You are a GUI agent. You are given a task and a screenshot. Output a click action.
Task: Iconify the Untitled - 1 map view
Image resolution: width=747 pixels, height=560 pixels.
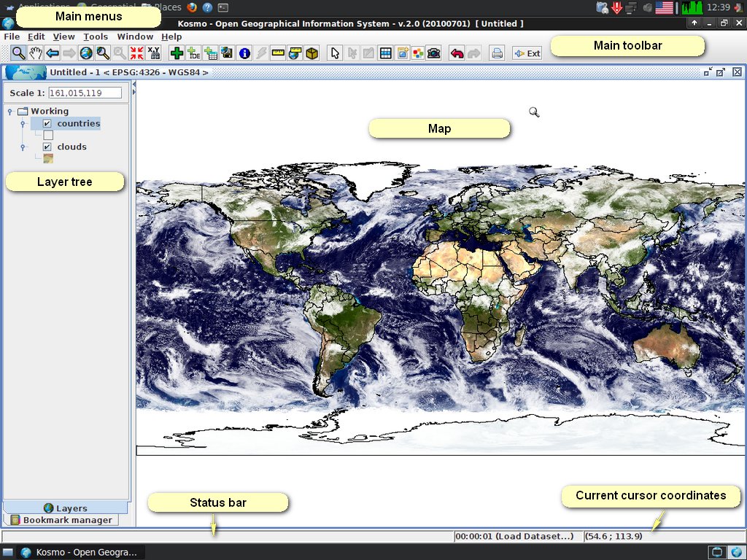point(708,72)
